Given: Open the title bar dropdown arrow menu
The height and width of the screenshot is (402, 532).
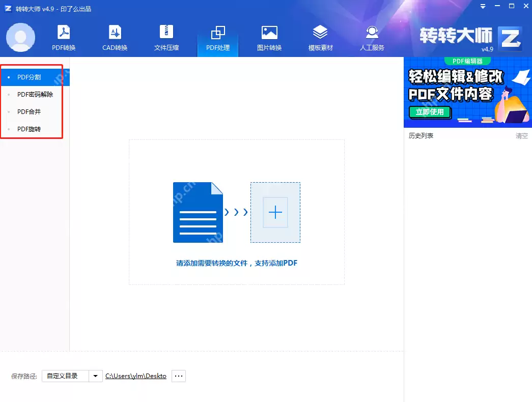Looking at the screenshot, I should tap(482, 6).
